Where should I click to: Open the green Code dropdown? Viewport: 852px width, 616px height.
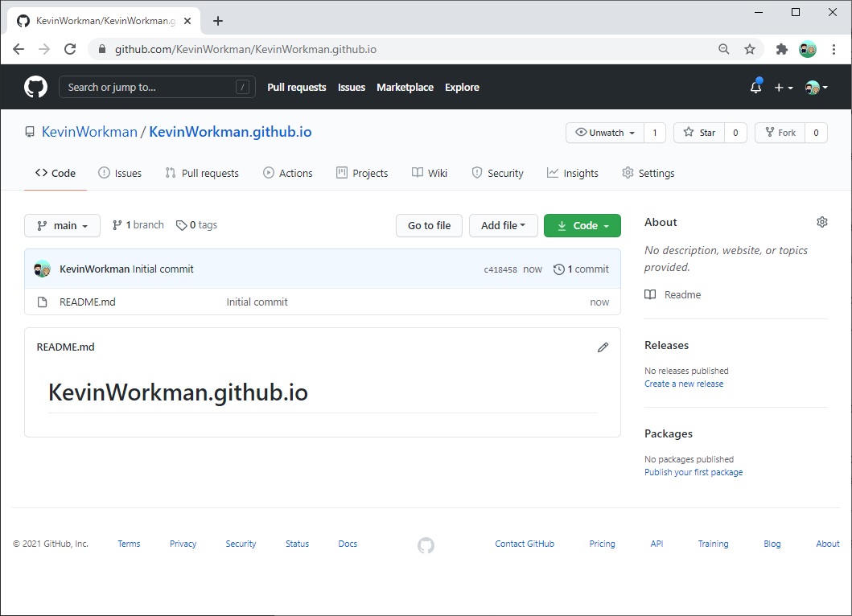tap(582, 225)
